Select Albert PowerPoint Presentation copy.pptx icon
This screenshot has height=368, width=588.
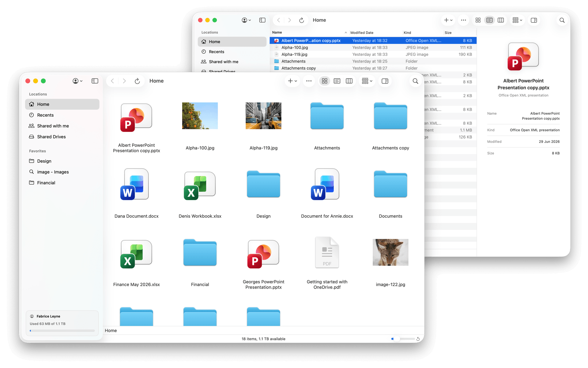click(x=136, y=117)
